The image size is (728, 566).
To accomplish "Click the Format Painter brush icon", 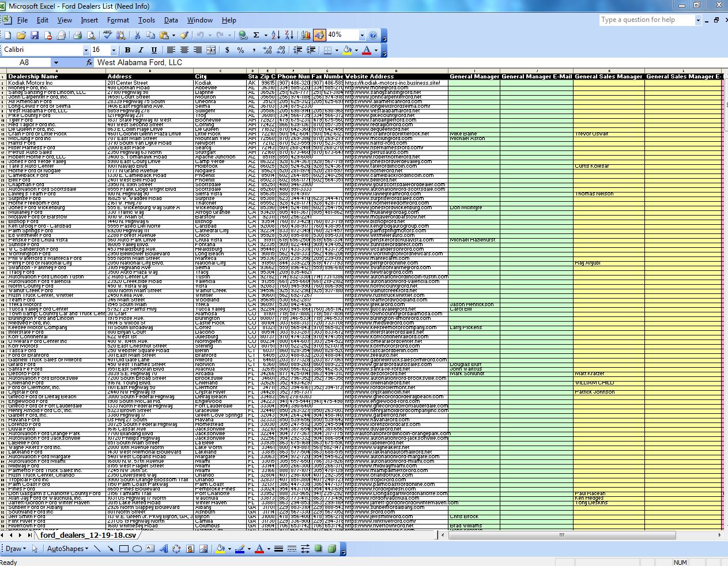I will [184, 35].
